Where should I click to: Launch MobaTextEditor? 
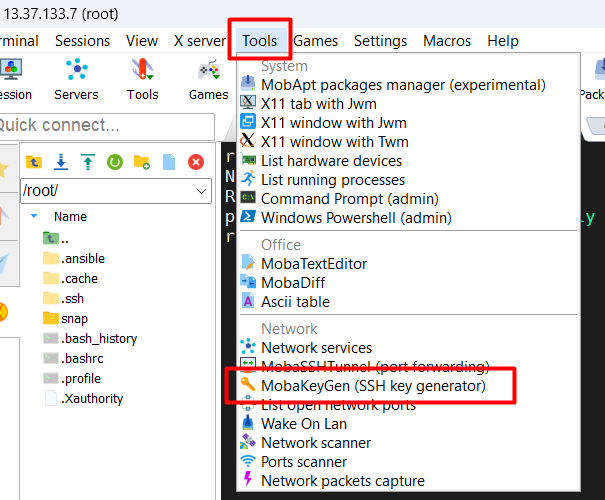point(409,264)
